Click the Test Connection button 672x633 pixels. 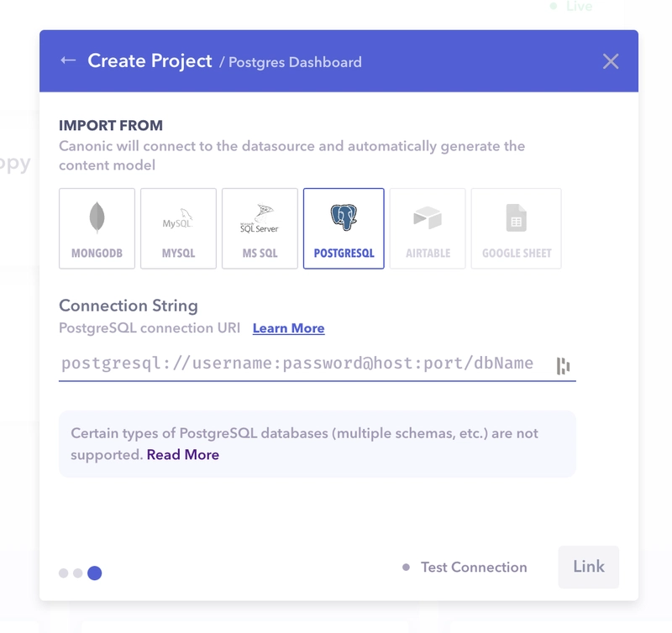pyautogui.click(x=465, y=567)
